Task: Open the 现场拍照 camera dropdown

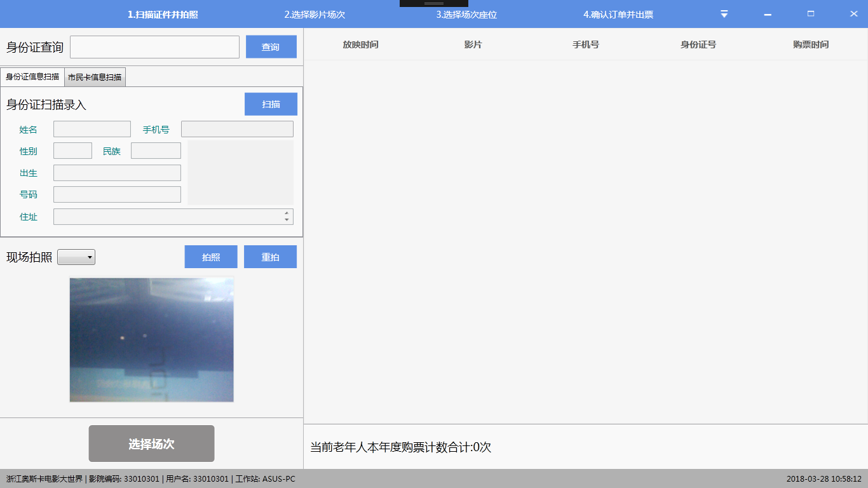Action: 76,257
